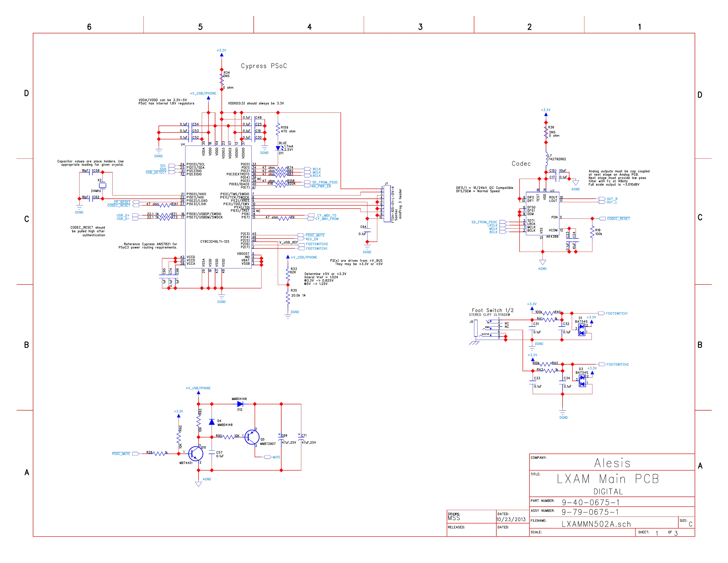
Task: Click the Q5 MMBT2907 transistor symbol
Action: (x=252, y=437)
